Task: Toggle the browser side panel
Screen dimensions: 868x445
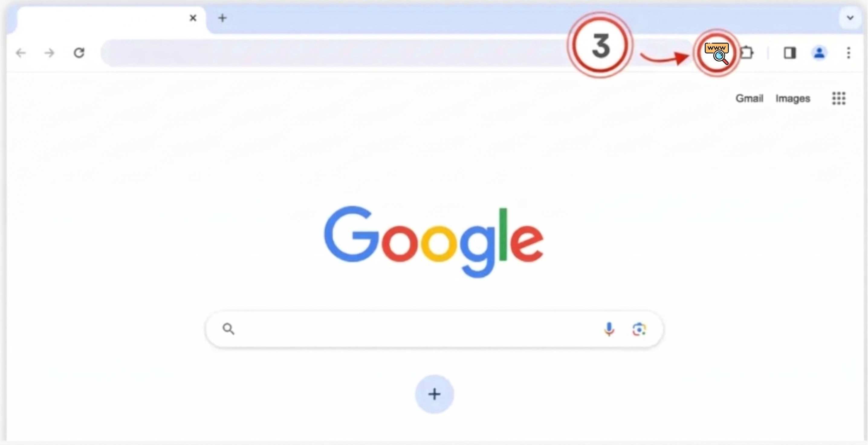Action: point(789,53)
